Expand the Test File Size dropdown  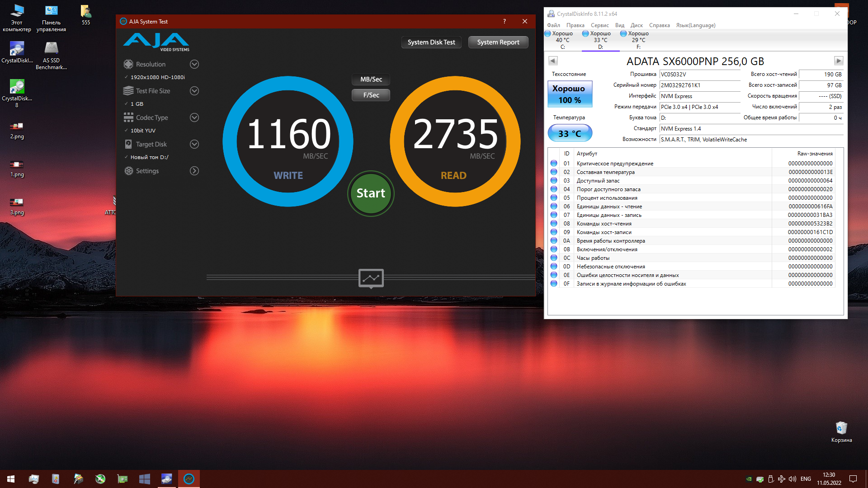coord(194,91)
